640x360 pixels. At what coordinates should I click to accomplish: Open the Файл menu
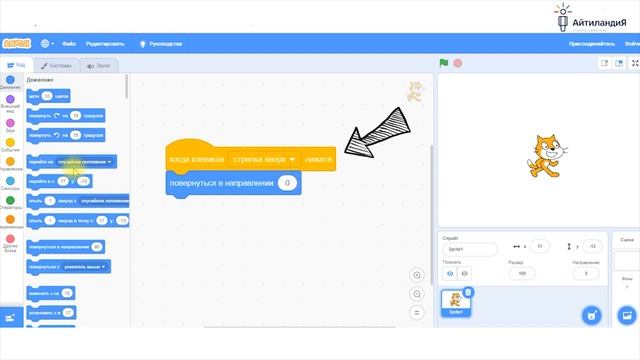(69, 44)
